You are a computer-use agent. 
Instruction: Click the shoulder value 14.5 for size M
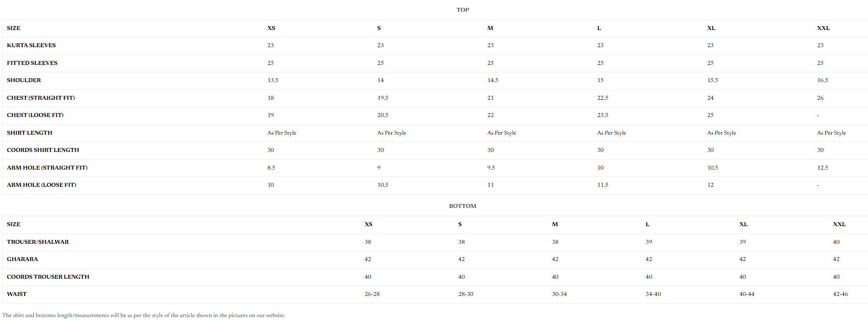coord(492,80)
